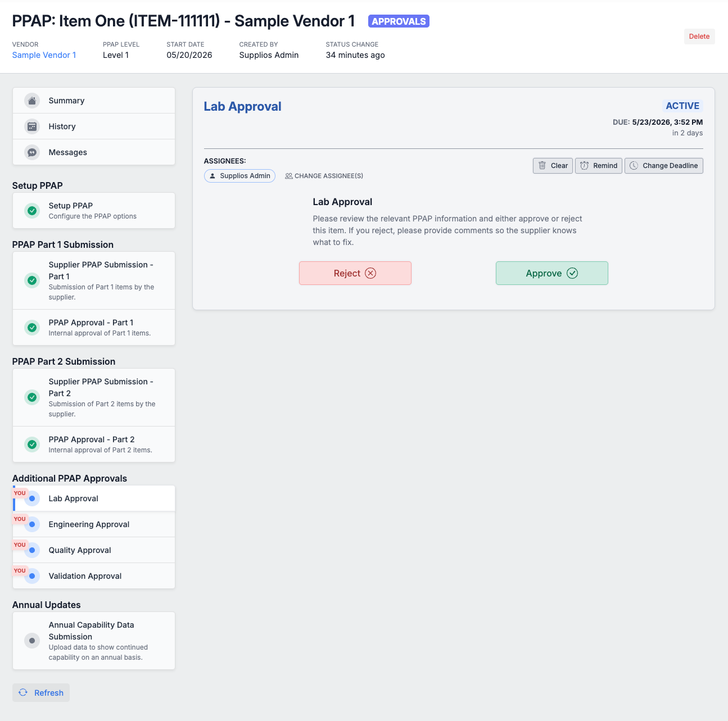Click the History calendar icon
The image size is (728, 721).
point(32,126)
